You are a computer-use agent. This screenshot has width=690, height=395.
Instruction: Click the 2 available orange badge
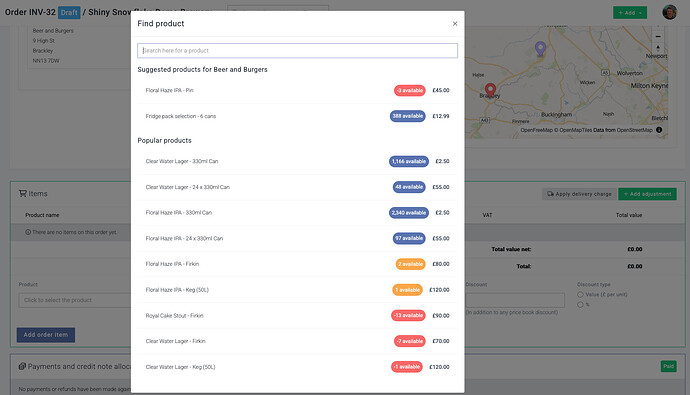[410, 264]
